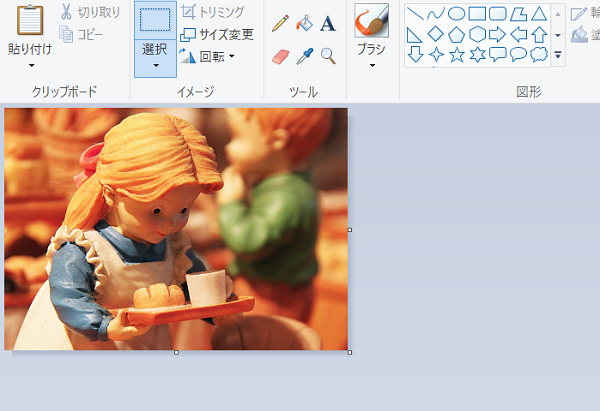
Task: Open the ブラシ dropdown arrow
Action: click(x=372, y=65)
